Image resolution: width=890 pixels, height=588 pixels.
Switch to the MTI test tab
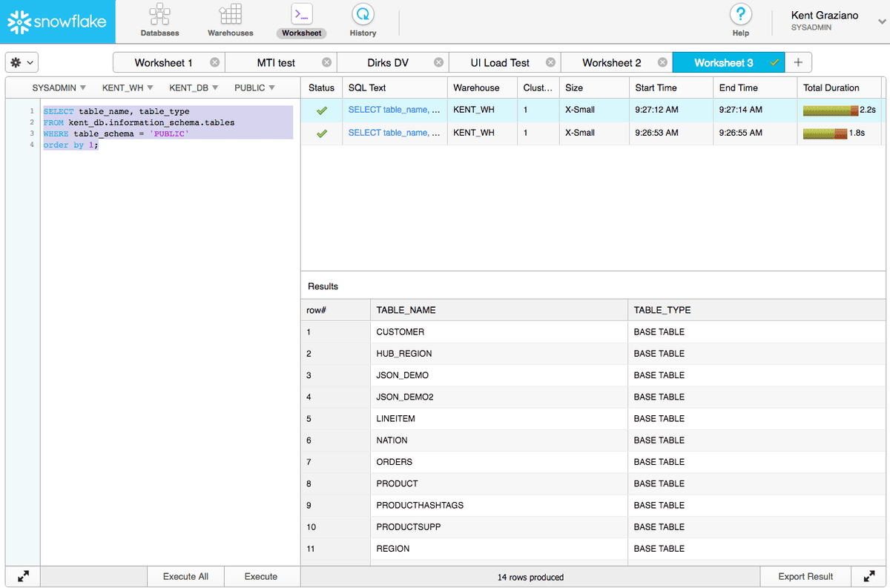point(276,62)
